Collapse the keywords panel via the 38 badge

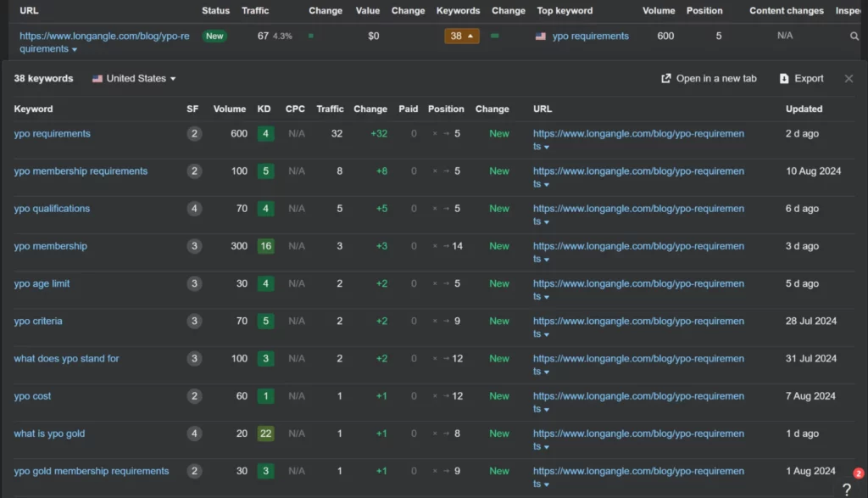click(461, 37)
